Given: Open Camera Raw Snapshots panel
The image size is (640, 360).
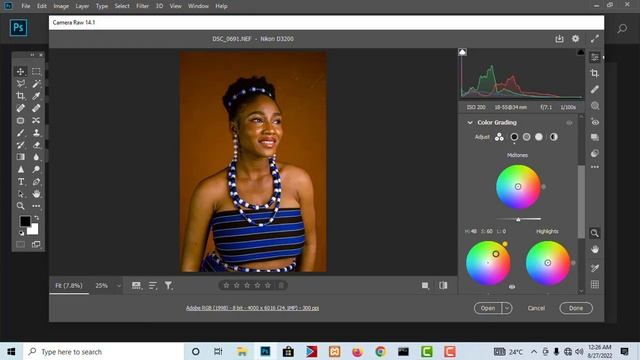Looking at the screenshot, I should (x=595, y=138).
